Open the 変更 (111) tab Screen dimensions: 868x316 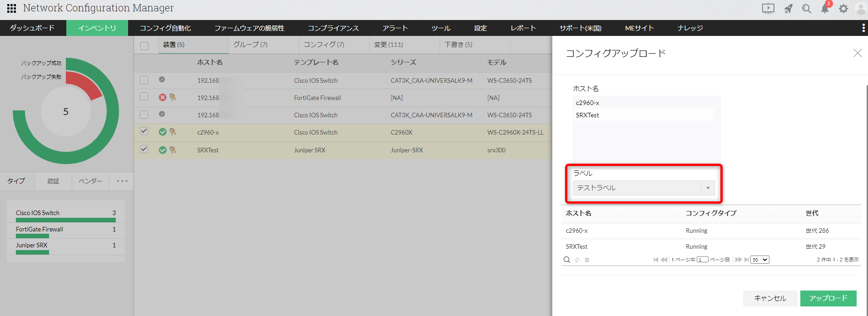tap(388, 45)
